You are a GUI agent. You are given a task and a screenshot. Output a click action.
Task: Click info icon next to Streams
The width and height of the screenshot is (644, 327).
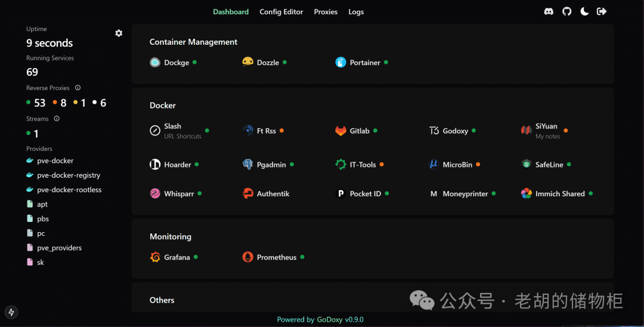[x=57, y=118]
